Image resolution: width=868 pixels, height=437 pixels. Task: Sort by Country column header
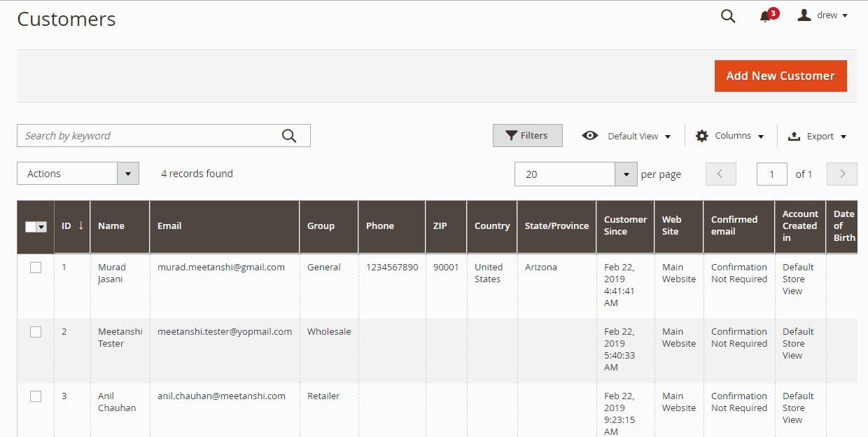(x=492, y=226)
